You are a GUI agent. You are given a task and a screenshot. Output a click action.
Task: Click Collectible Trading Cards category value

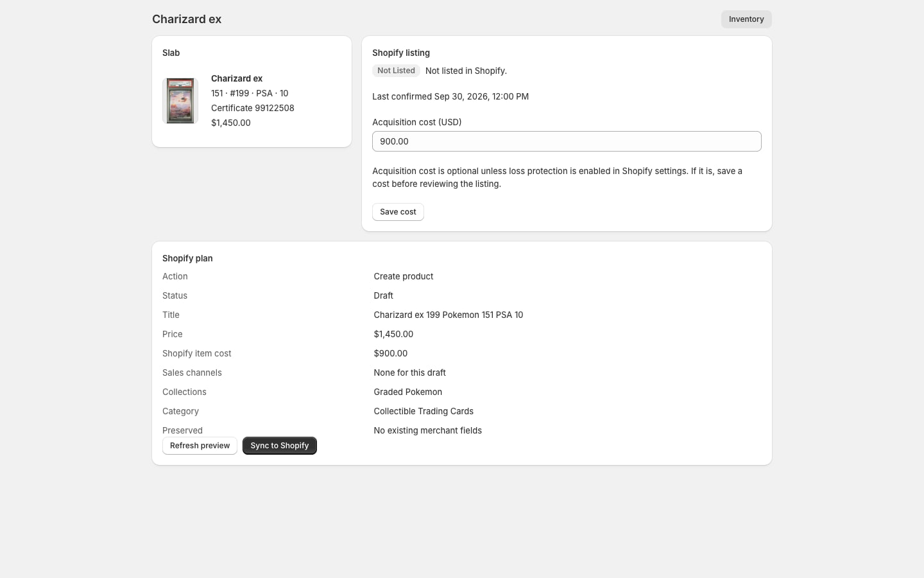coord(424,411)
